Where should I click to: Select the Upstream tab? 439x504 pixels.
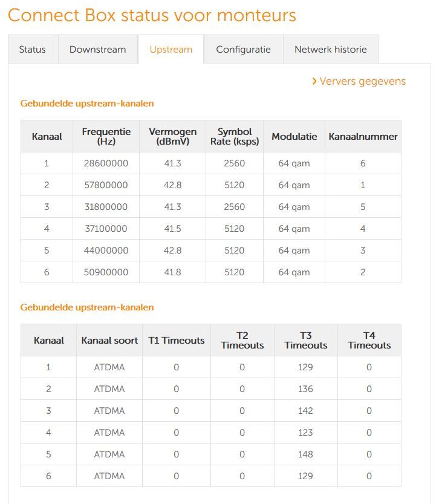171,49
